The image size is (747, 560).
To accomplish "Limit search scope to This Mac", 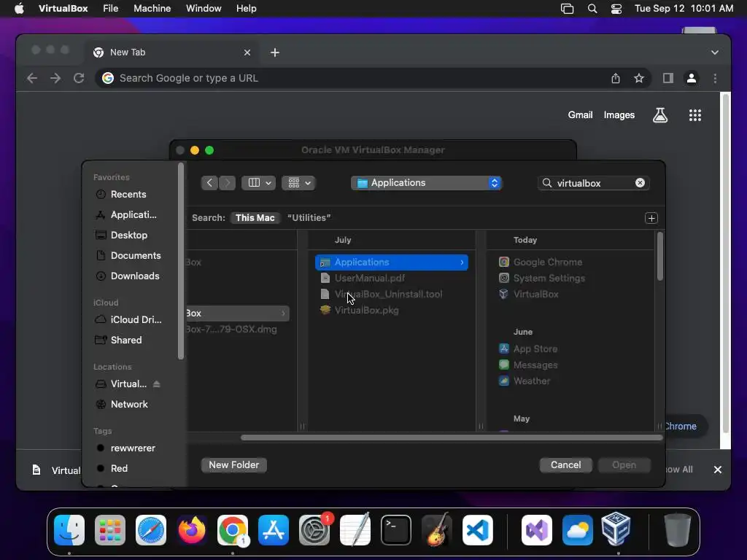I will tap(255, 217).
